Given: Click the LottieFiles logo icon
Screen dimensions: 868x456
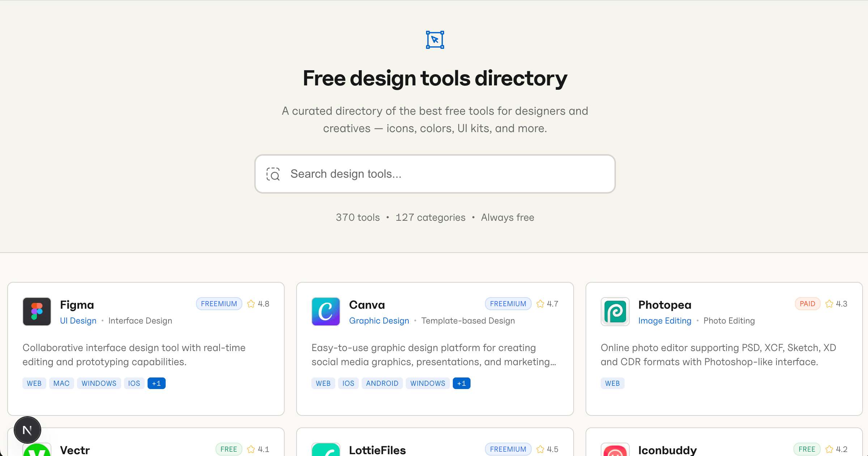Looking at the screenshot, I should 325,451.
